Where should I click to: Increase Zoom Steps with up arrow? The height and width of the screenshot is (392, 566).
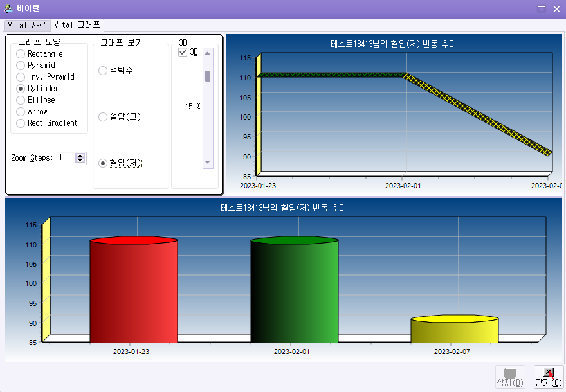click(80, 156)
